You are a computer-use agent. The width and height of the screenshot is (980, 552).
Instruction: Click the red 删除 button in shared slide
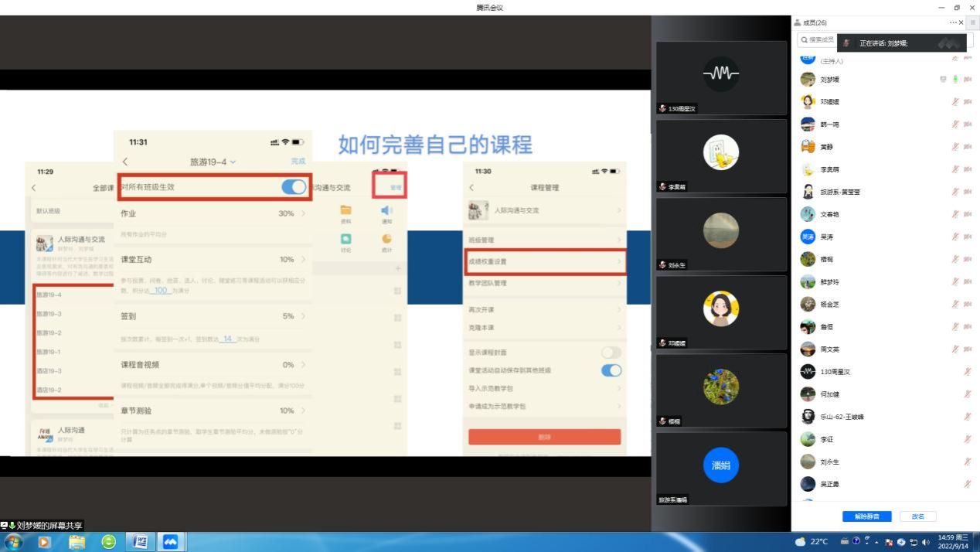[x=544, y=437]
